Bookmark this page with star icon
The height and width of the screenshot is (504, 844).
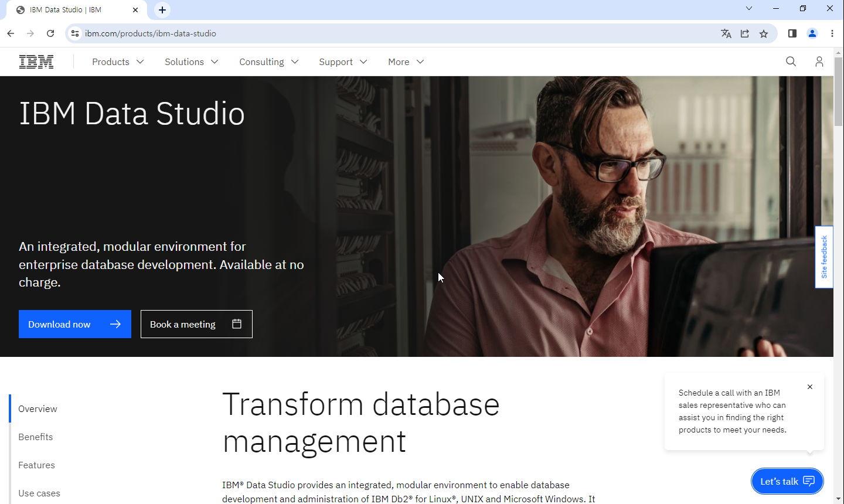coord(764,33)
